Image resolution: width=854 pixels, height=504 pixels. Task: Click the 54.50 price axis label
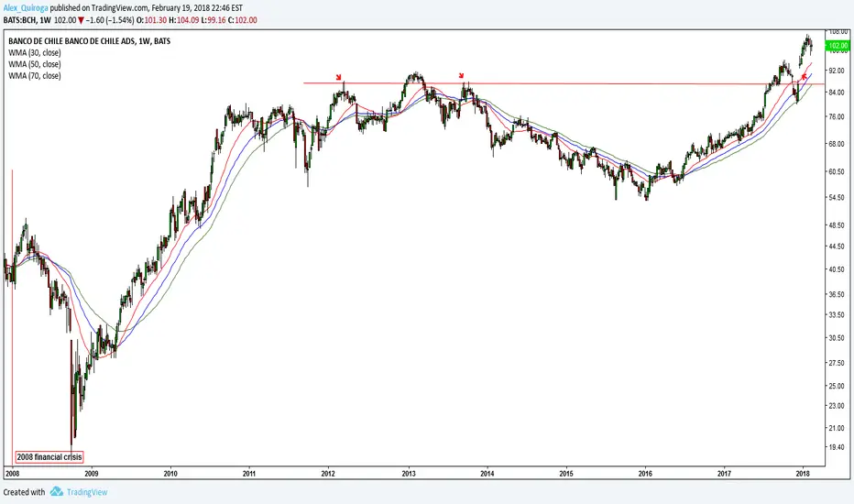click(x=836, y=197)
